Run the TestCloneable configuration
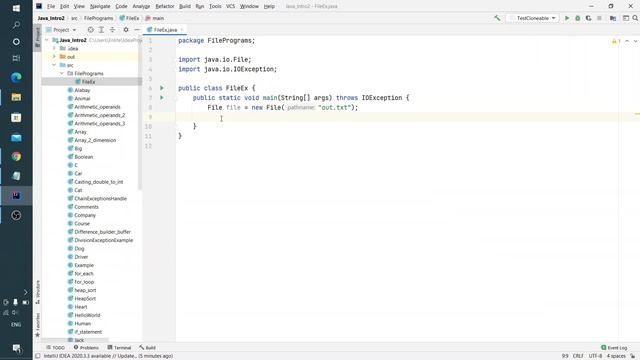Viewport: 640px width, 360px height. coord(567,18)
